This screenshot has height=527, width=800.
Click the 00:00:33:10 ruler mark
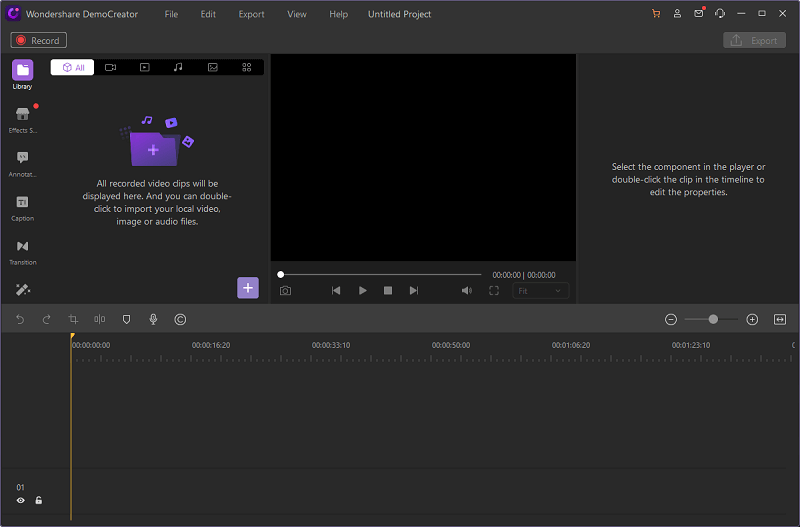click(x=331, y=345)
